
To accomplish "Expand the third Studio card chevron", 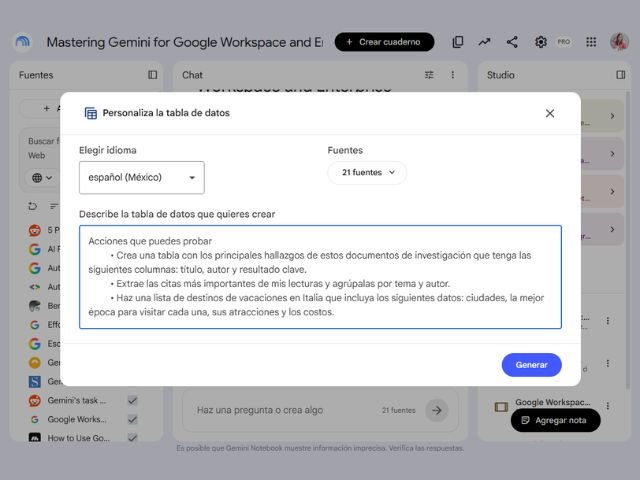I will pos(612,191).
